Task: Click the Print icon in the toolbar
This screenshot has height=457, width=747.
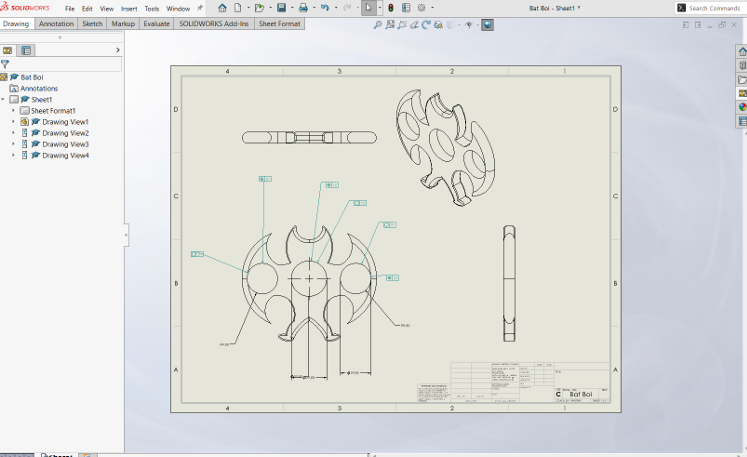Action: (x=303, y=8)
